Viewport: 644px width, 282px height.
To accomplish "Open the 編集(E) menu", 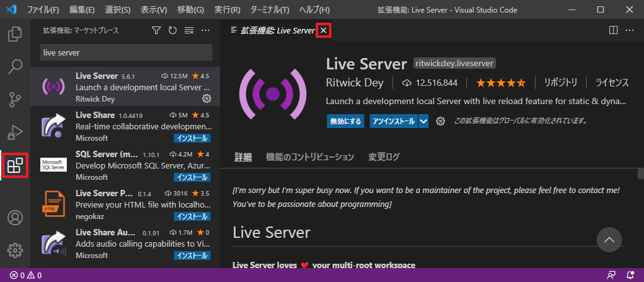I will [81, 9].
